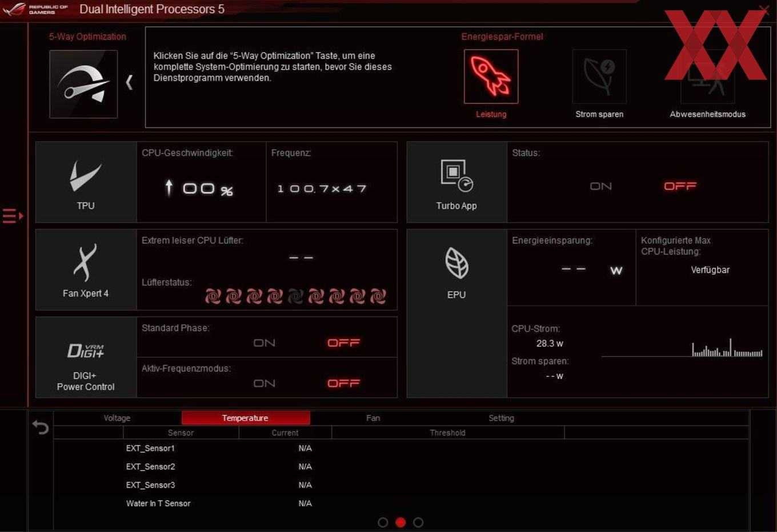This screenshot has width=777, height=532.
Task: Set Turbo App status to OFF
Action: coord(680,186)
